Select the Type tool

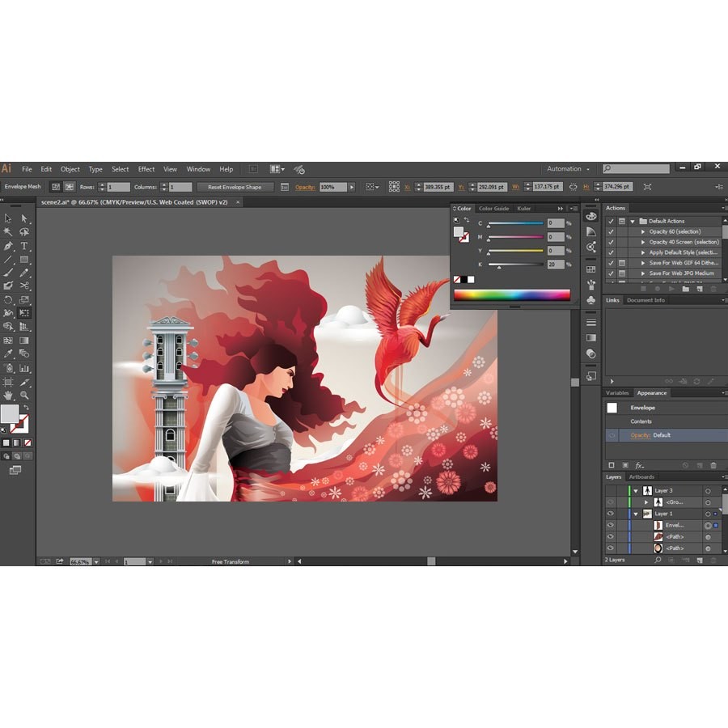24,246
